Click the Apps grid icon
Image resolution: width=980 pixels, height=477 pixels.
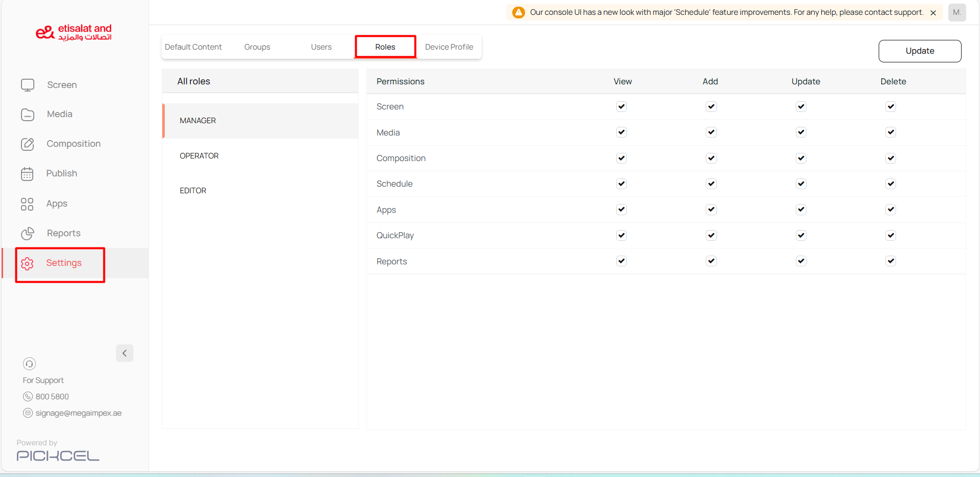27,204
